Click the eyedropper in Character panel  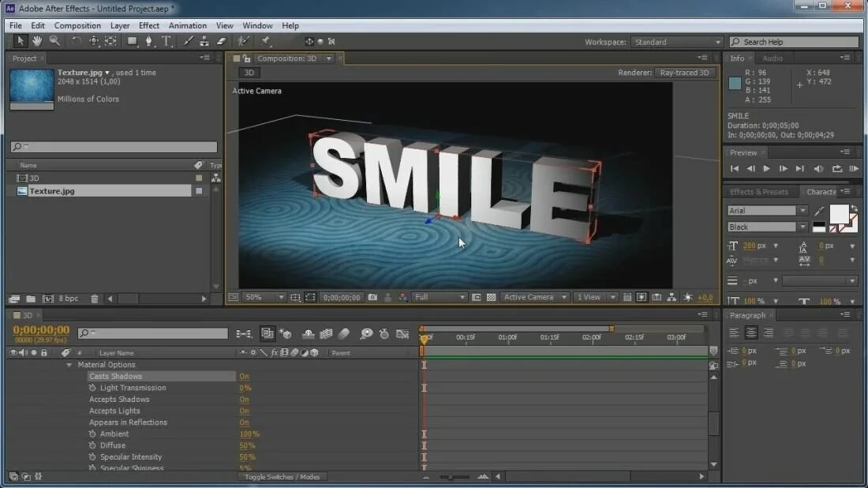[819, 211]
